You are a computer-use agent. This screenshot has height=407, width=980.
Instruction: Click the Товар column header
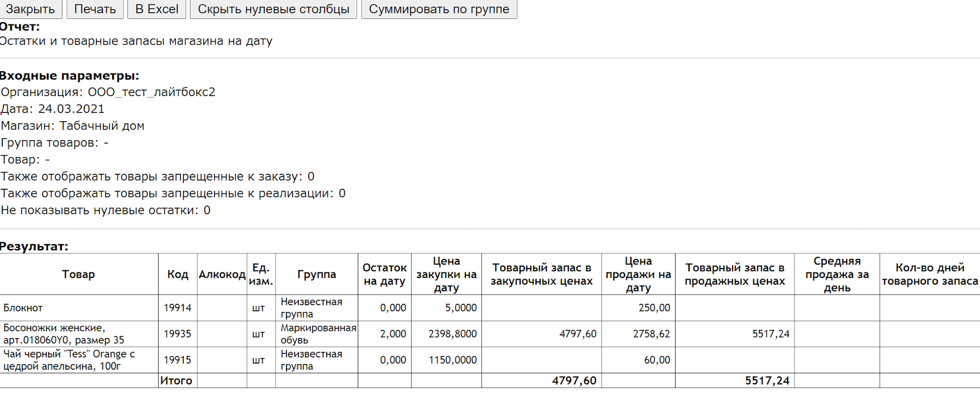[78, 274]
